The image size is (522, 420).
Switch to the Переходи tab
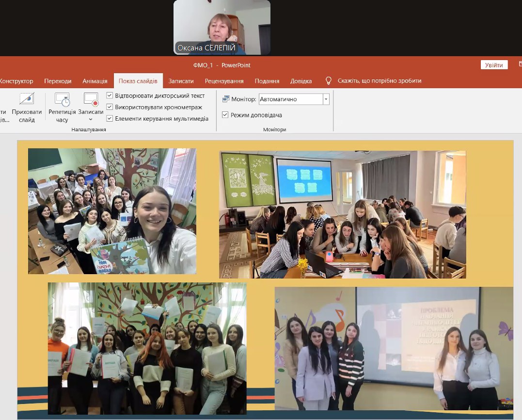point(58,81)
